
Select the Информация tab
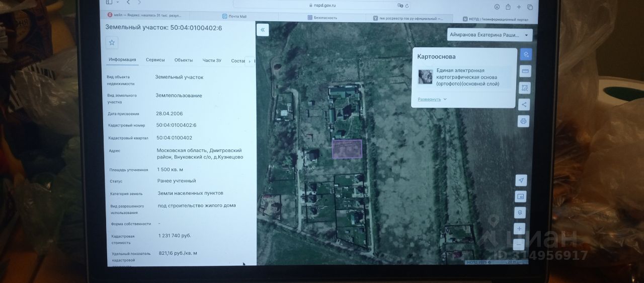pos(122,59)
